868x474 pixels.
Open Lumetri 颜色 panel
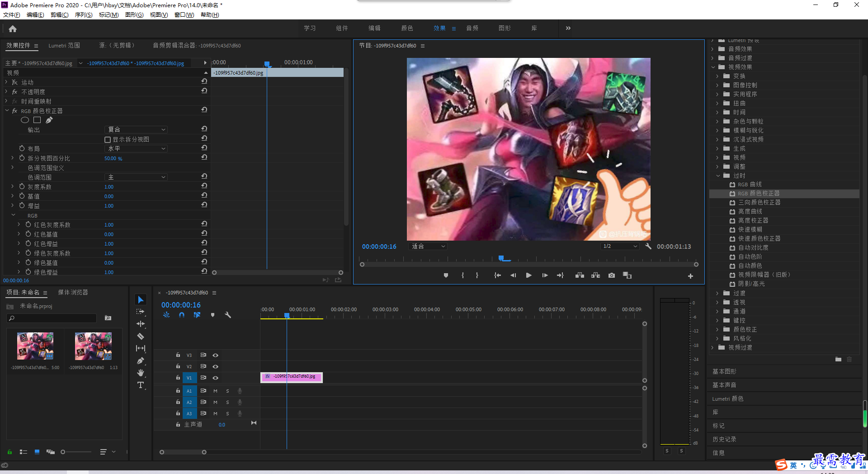click(x=727, y=398)
